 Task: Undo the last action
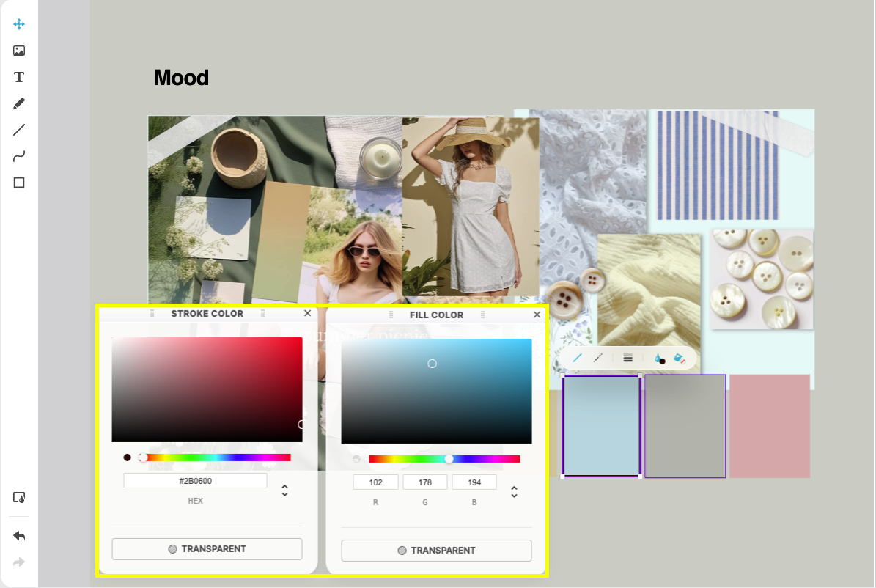(19, 535)
